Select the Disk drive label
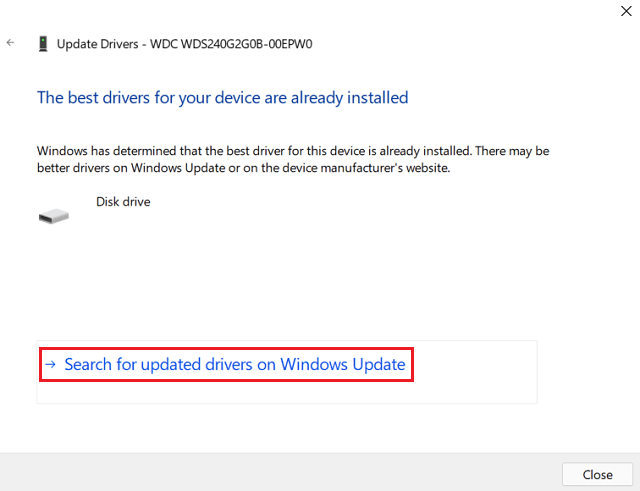This screenshot has height=491, width=640. click(x=123, y=201)
